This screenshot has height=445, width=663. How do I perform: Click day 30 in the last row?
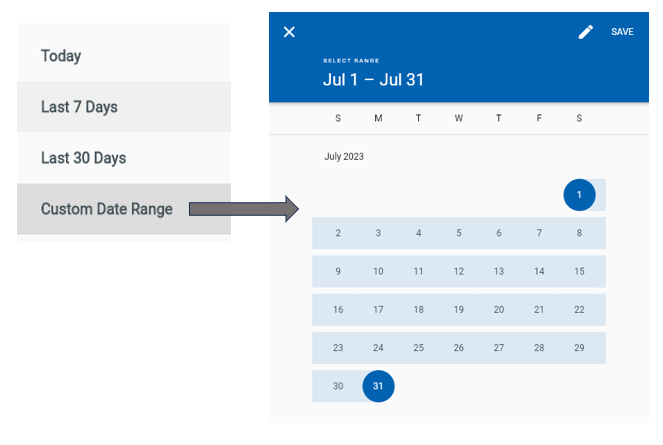(x=338, y=386)
